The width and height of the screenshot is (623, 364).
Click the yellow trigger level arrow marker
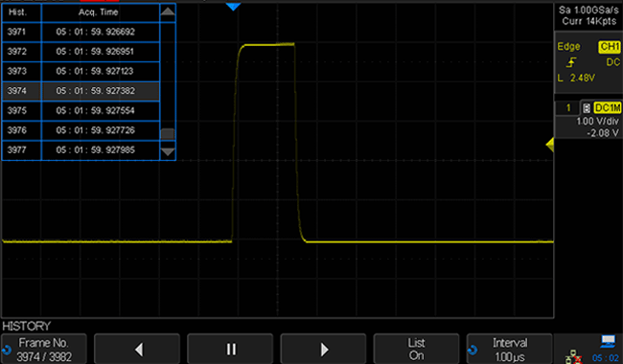click(550, 145)
